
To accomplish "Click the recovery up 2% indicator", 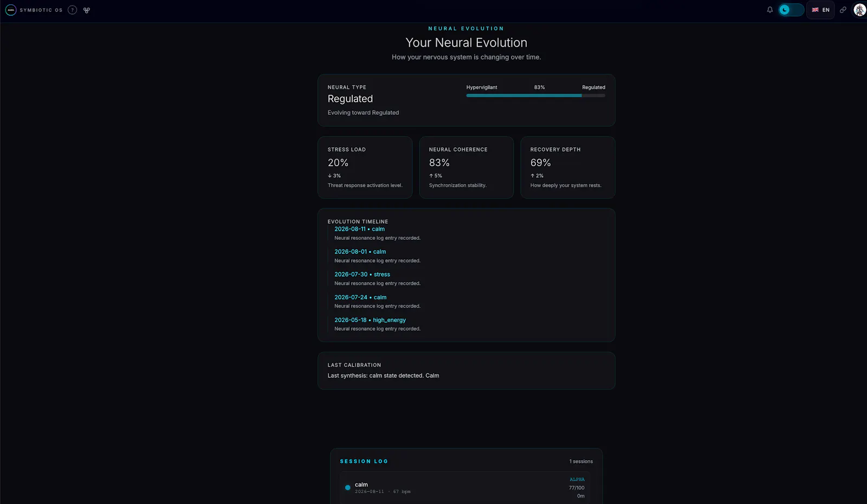I will 537,176.
